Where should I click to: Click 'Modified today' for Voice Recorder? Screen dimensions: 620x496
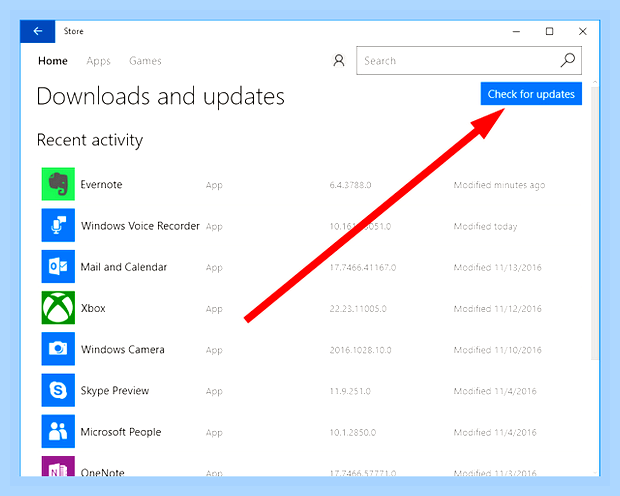click(485, 226)
